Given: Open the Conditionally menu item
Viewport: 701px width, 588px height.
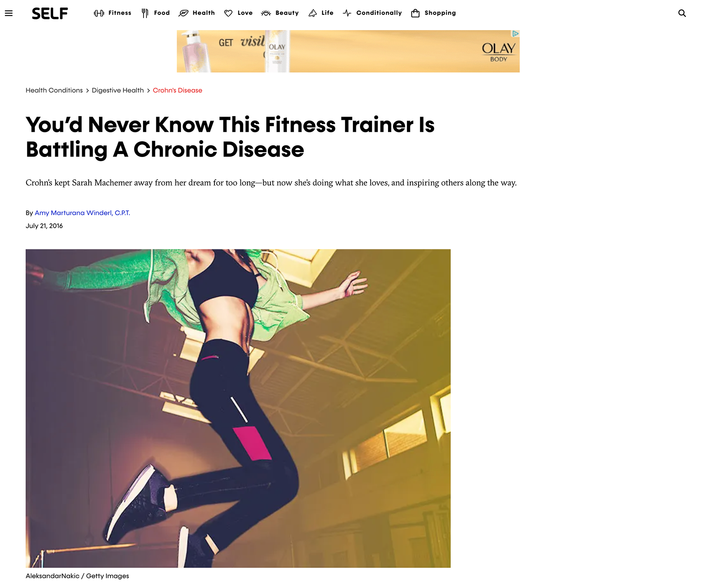Looking at the screenshot, I should (x=379, y=13).
